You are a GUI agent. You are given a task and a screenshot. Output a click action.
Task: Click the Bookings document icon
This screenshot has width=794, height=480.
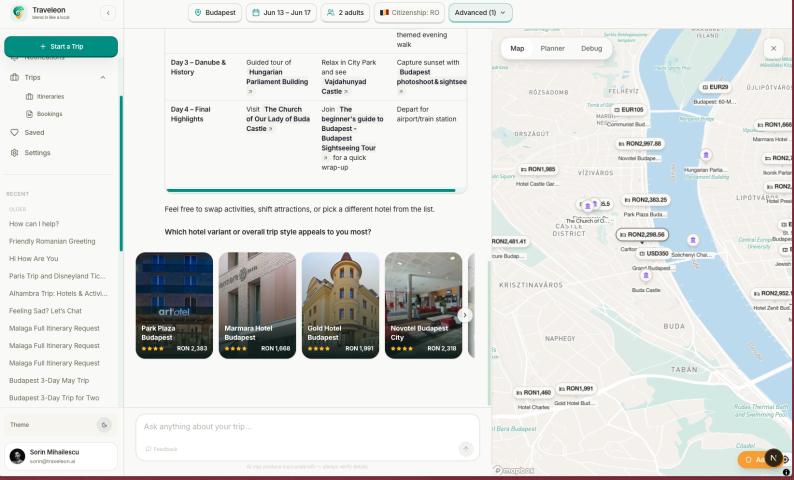(29, 114)
